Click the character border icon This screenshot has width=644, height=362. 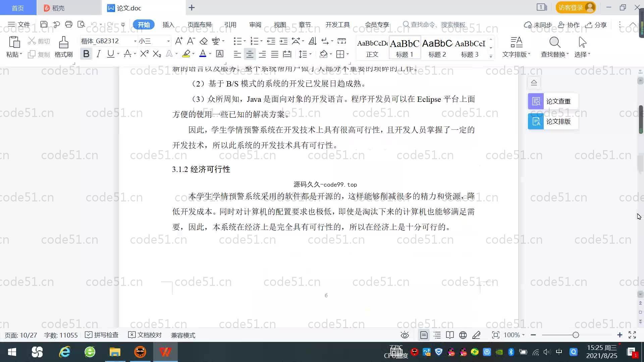click(220, 54)
